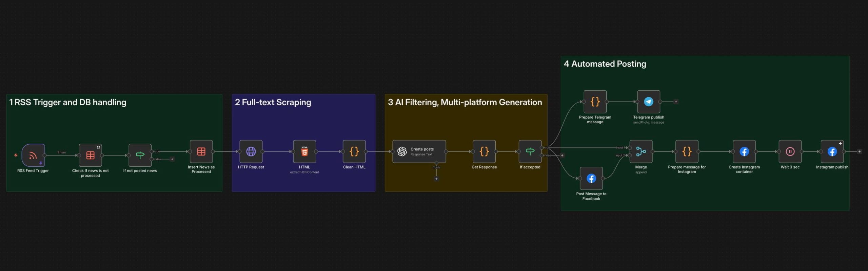Viewport: 868px width, 271px height.
Task: Open the Merge append node
Action: point(641,151)
